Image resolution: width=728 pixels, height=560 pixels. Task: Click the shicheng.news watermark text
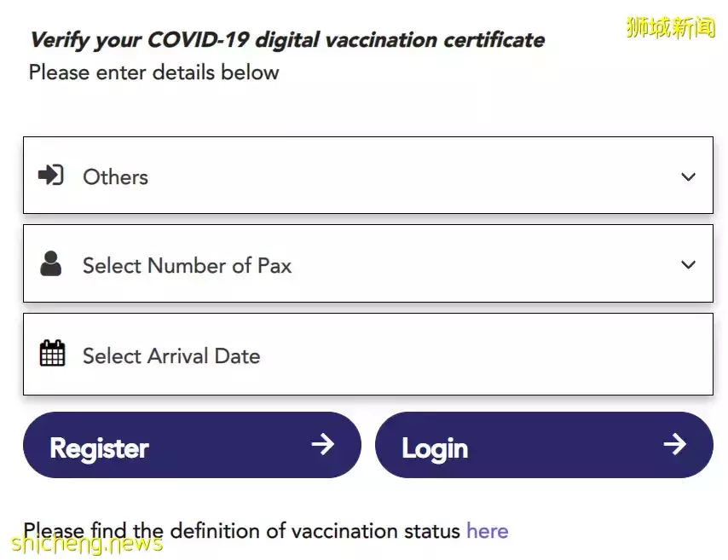[x=85, y=543]
